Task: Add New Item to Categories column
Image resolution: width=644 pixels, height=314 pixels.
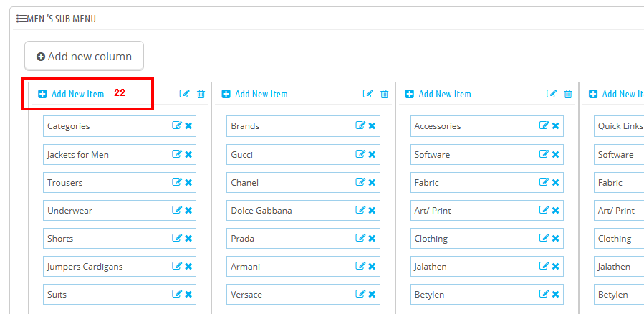Action: [x=71, y=94]
